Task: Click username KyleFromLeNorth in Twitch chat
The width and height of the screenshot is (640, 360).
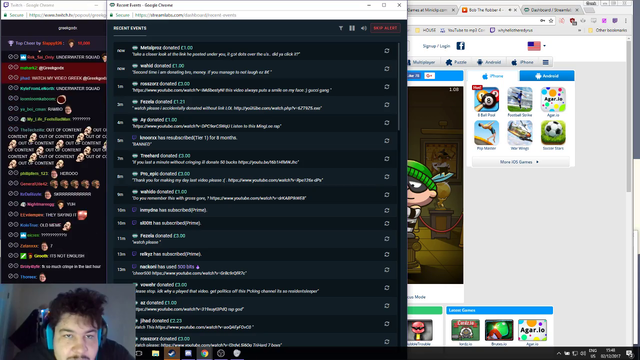Action: pyautogui.click(x=37, y=88)
